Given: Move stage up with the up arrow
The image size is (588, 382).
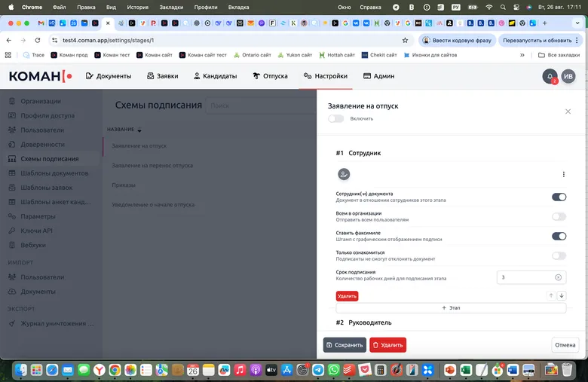Looking at the screenshot, I should click(x=550, y=296).
